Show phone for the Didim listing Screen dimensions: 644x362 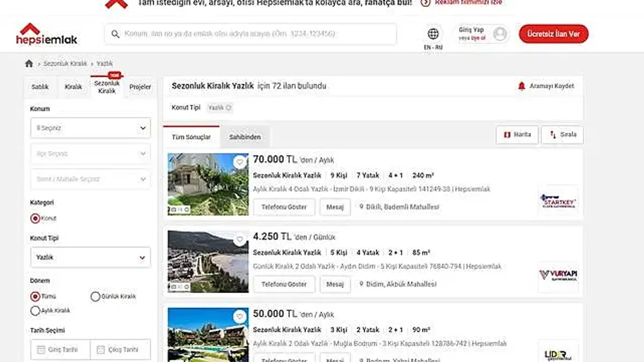click(x=284, y=284)
